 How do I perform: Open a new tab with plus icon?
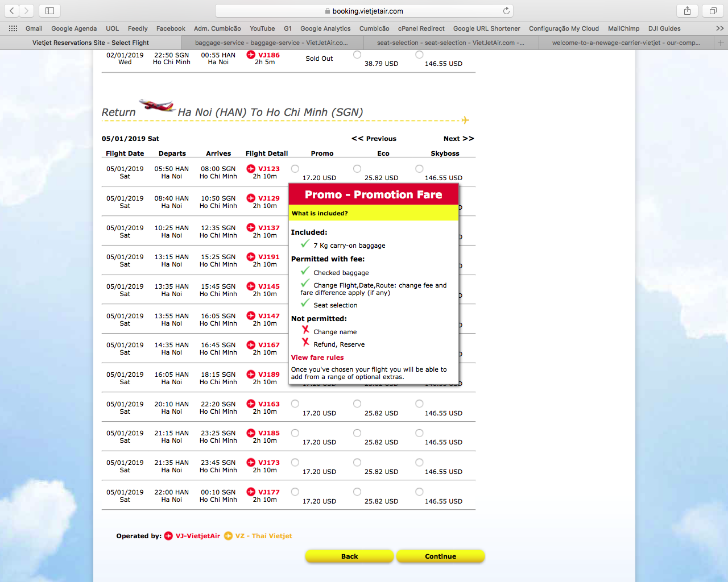(x=721, y=43)
